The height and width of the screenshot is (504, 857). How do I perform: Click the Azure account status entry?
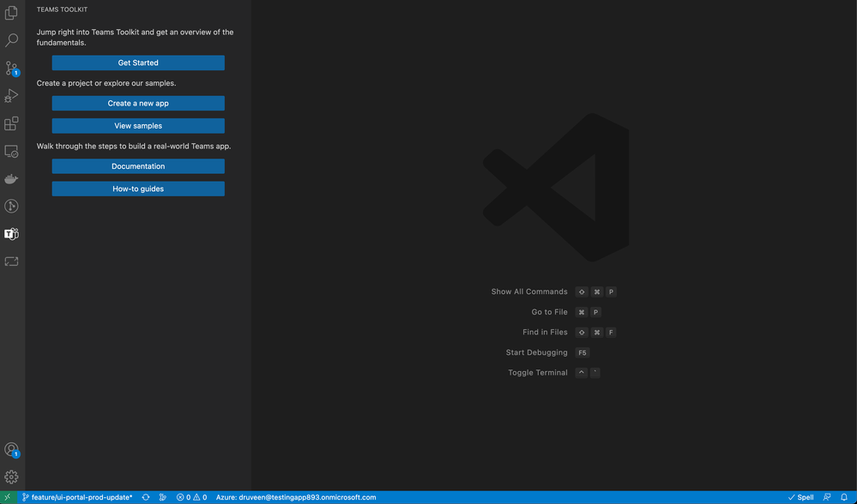(x=296, y=497)
